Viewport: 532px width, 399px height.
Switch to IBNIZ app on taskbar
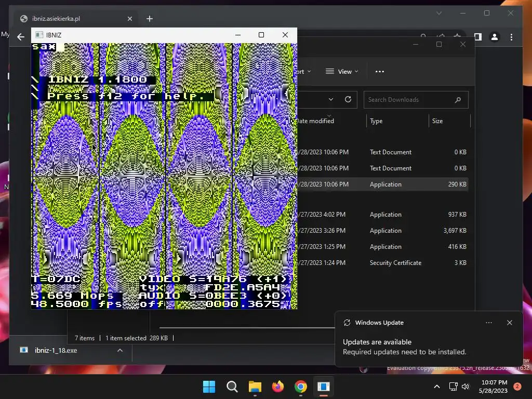[323, 387]
